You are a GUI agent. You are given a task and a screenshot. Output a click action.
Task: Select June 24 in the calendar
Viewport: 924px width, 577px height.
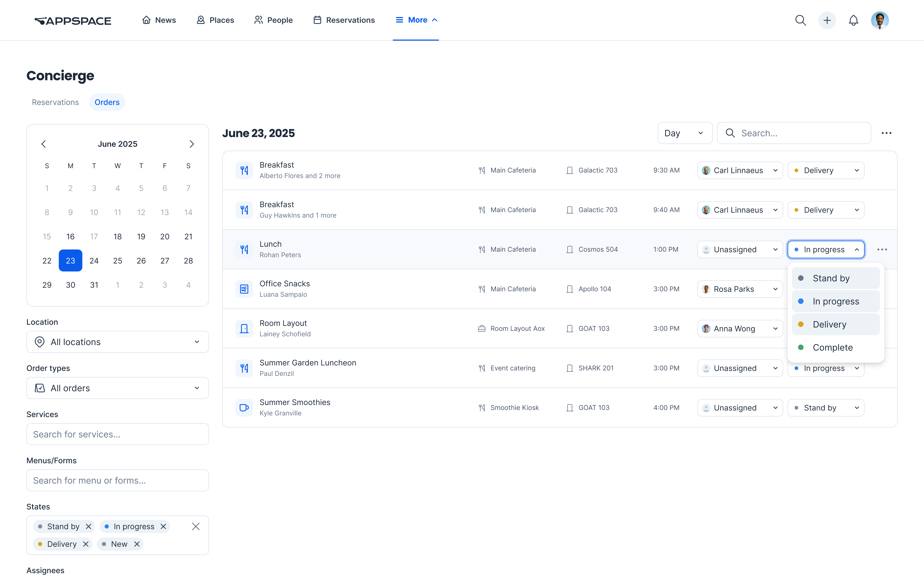(x=94, y=261)
